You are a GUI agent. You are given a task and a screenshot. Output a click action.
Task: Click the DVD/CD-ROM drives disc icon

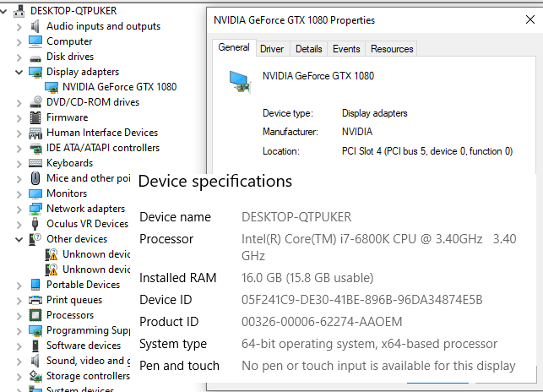35,102
